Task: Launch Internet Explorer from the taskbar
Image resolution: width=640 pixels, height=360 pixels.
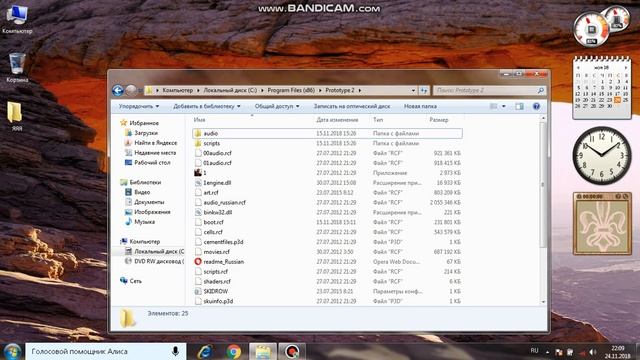Action: click(204, 351)
